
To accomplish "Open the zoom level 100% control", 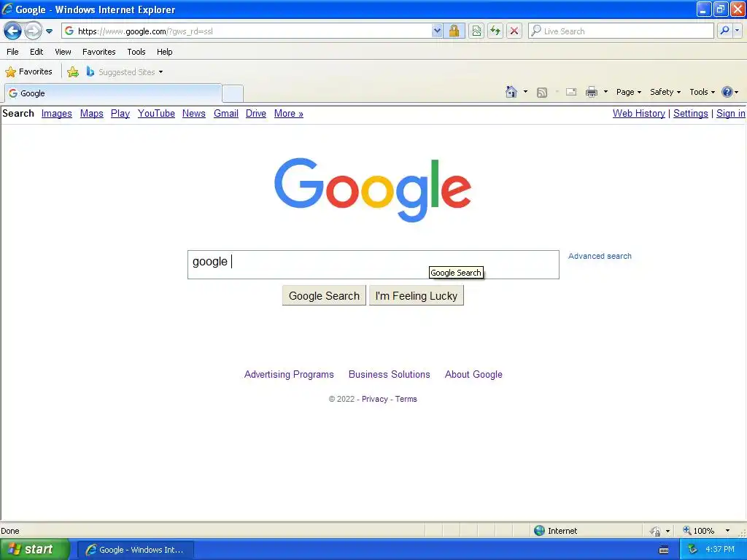I will 706,531.
